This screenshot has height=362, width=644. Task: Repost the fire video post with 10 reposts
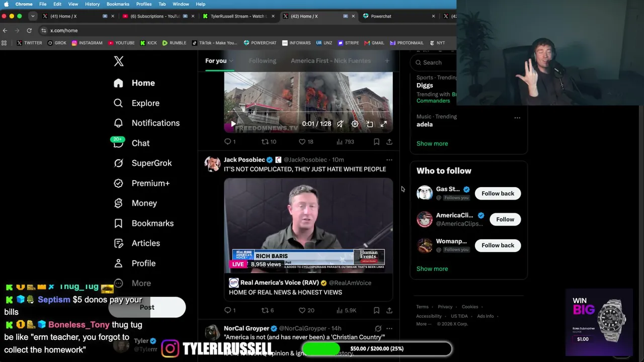pos(269,142)
